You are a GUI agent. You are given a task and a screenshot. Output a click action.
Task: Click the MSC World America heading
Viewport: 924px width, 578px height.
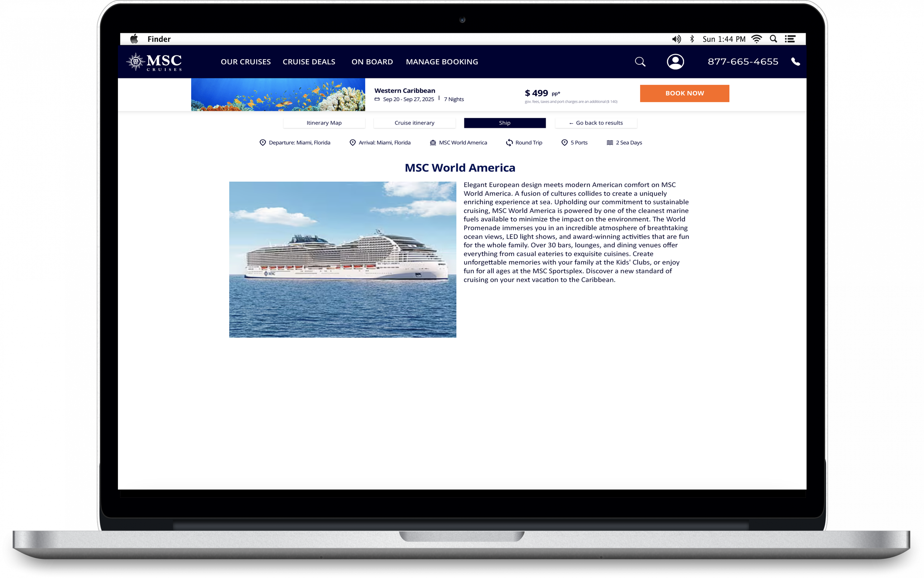tap(459, 168)
